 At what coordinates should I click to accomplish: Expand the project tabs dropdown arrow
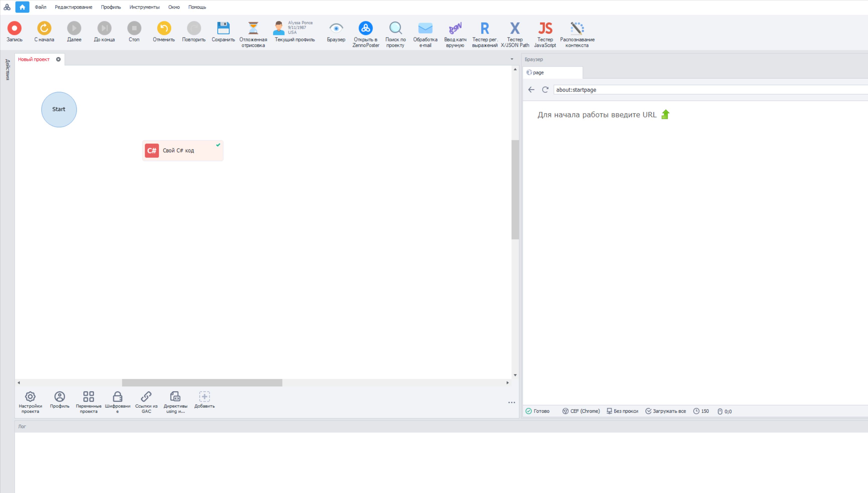[x=512, y=59]
